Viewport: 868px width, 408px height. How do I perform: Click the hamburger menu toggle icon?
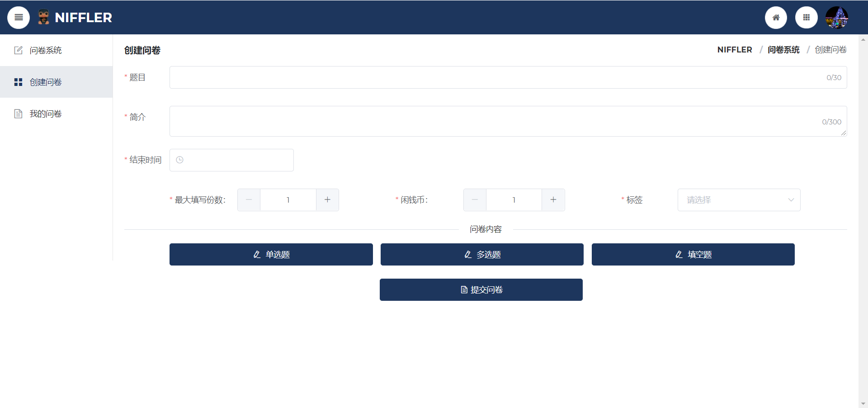[19, 18]
